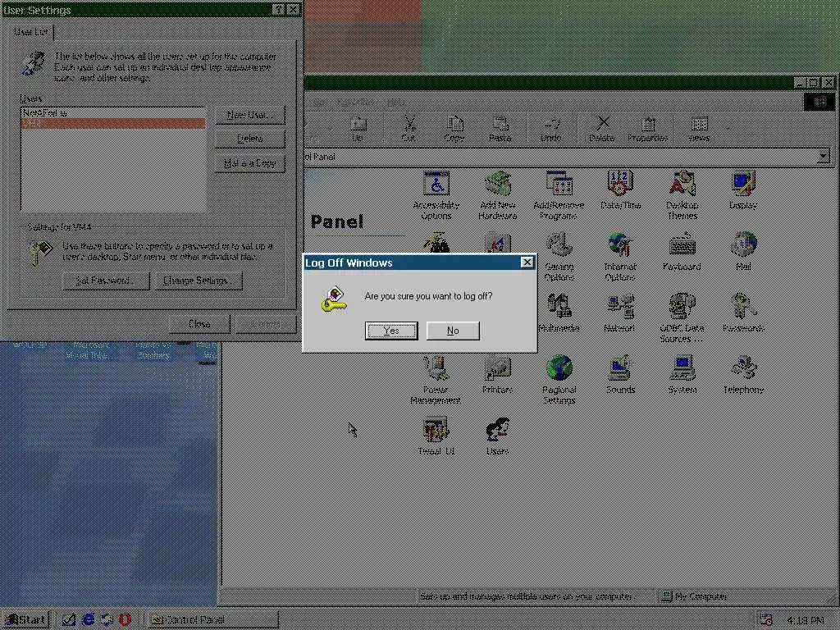
Task: Launch Internet Explorer from quick launch
Action: coord(88,620)
